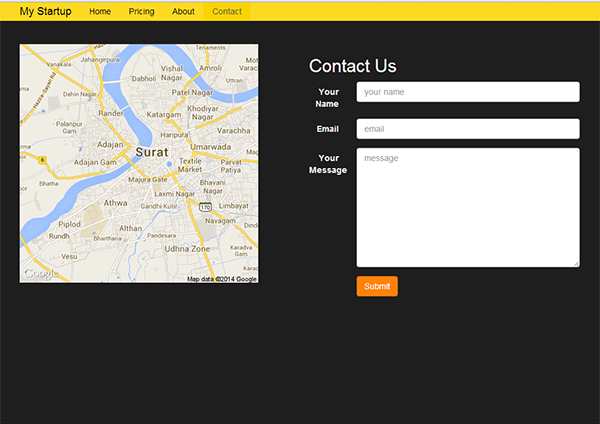Click the Katargam label on map
Screen dimensions: 600x424
coord(164,114)
